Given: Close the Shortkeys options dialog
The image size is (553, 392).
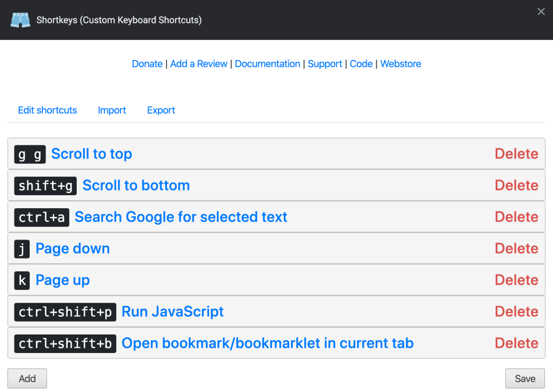Looking at the screenshot, I should point(541,11).
